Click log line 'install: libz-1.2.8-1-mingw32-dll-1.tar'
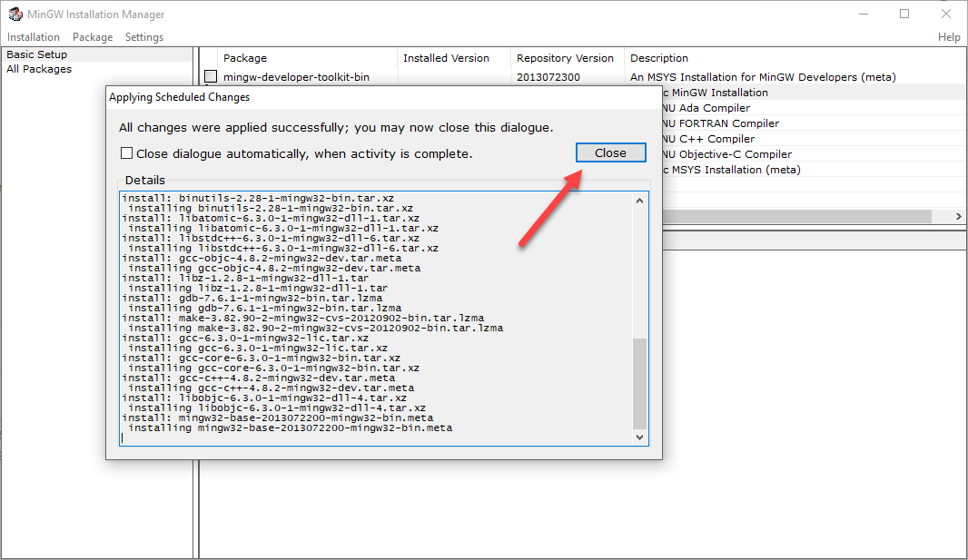Screen dimensions: 968x560 pyautogui.click(x=245, y=278)
